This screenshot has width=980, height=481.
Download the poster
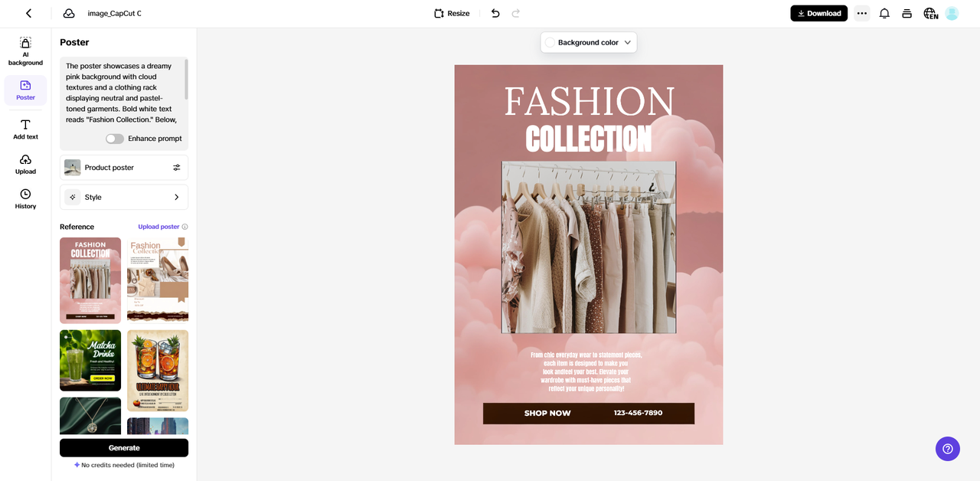(x=818, y=13)
